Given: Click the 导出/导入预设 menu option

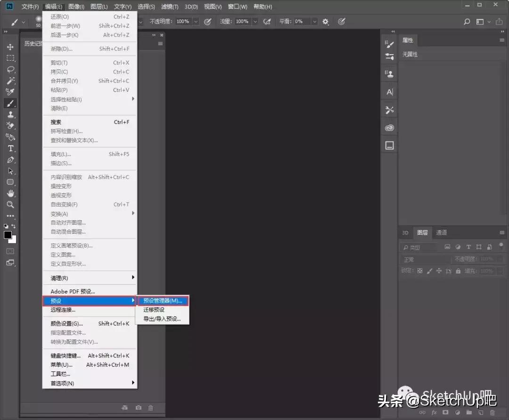Looking at the screenshot, I should click(163, 319).
